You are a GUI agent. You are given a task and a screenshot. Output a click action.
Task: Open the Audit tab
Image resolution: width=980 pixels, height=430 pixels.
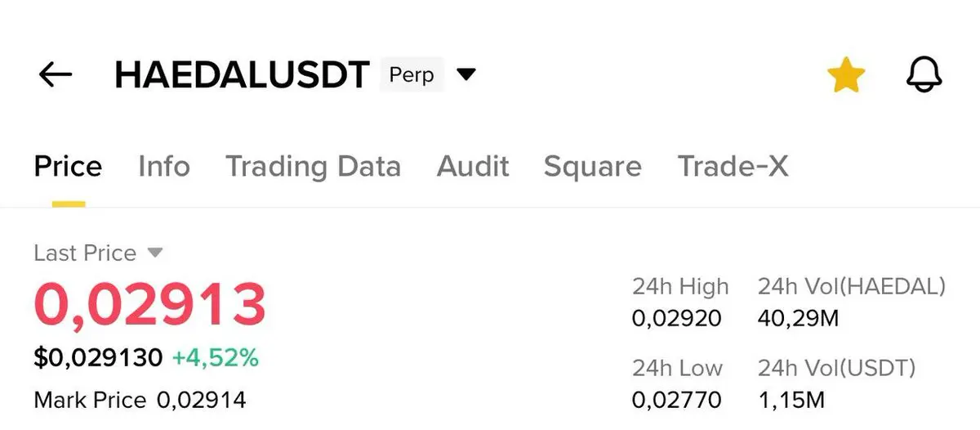[473, 167]
